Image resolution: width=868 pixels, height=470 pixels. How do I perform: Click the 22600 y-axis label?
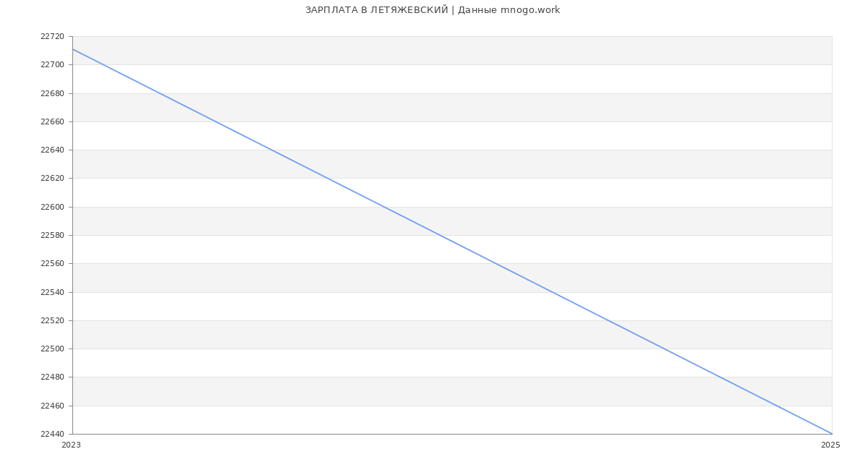pos(52,207)
